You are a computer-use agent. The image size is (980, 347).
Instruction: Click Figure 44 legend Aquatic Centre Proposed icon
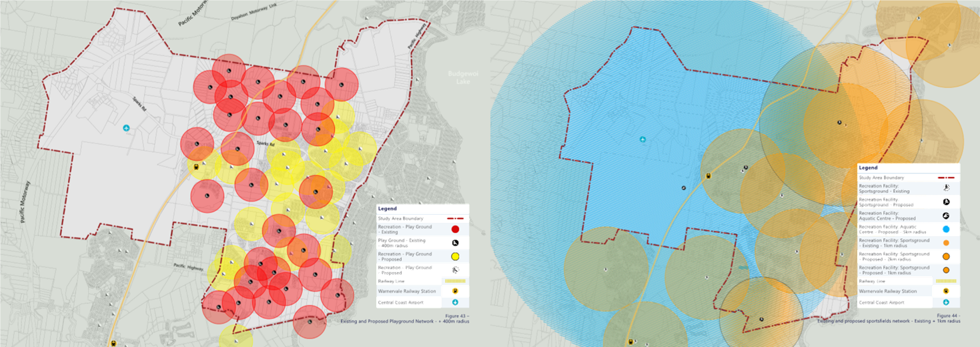click(946, 216)
